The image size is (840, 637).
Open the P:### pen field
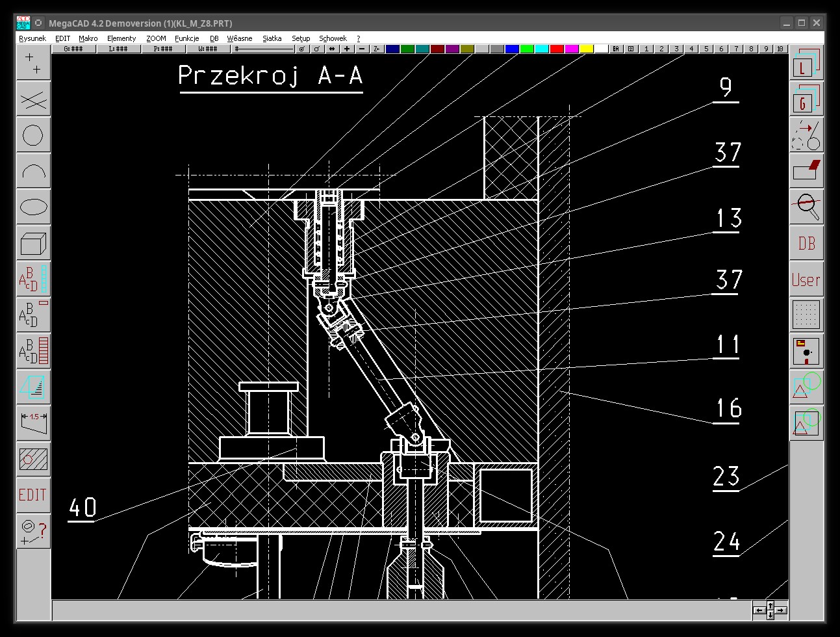(163, 49)
